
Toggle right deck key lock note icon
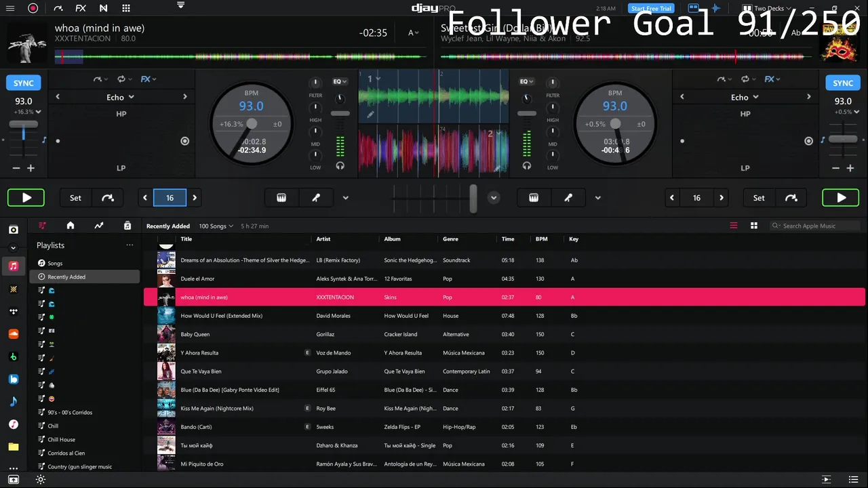click(x=822, y=140)
